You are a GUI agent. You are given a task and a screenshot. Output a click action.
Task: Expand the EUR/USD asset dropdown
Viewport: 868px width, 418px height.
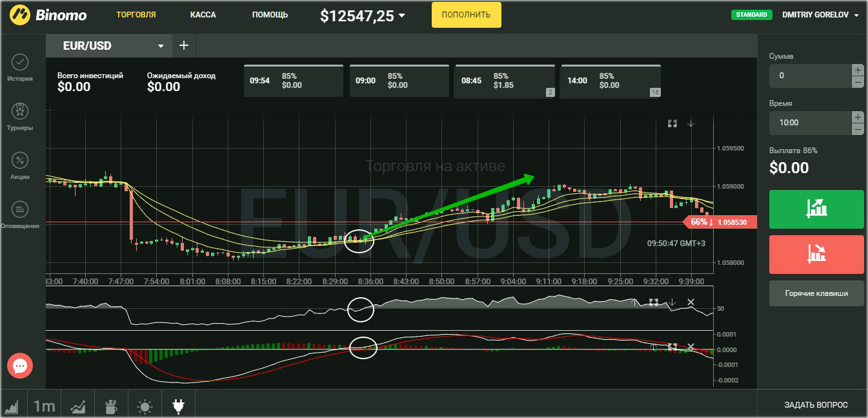(161, 46)
